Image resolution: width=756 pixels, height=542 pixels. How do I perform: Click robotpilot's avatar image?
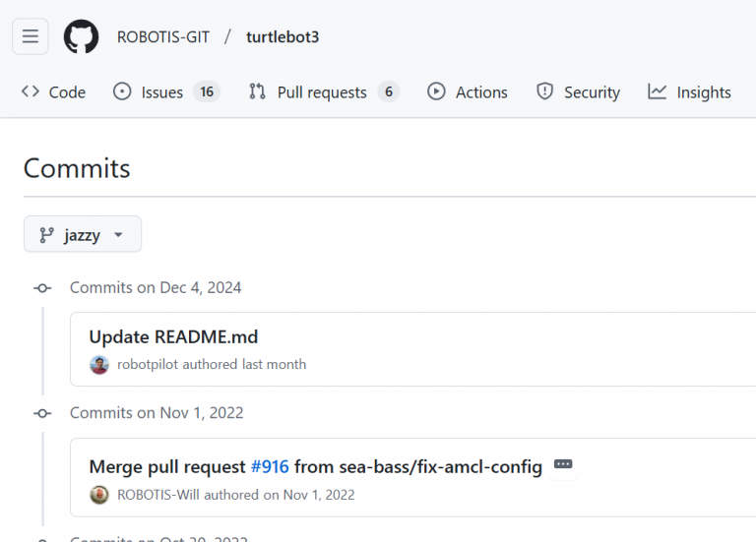click(x=99, y=364)
